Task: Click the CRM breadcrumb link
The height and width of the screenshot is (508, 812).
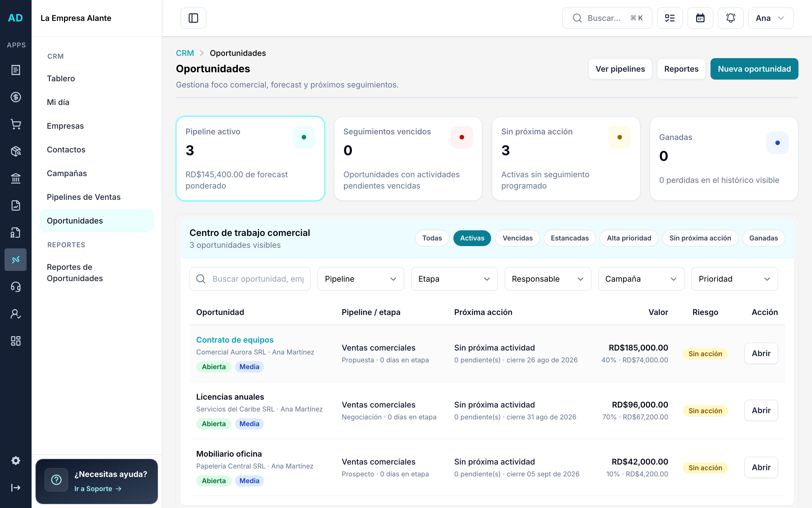Action: [185, 53]
